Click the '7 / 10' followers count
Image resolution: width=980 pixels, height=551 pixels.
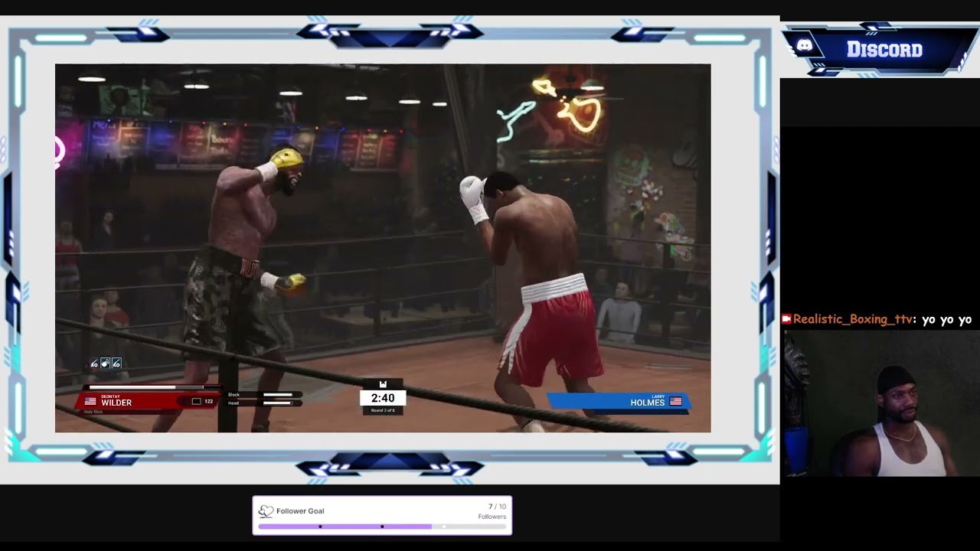point(497,507)
